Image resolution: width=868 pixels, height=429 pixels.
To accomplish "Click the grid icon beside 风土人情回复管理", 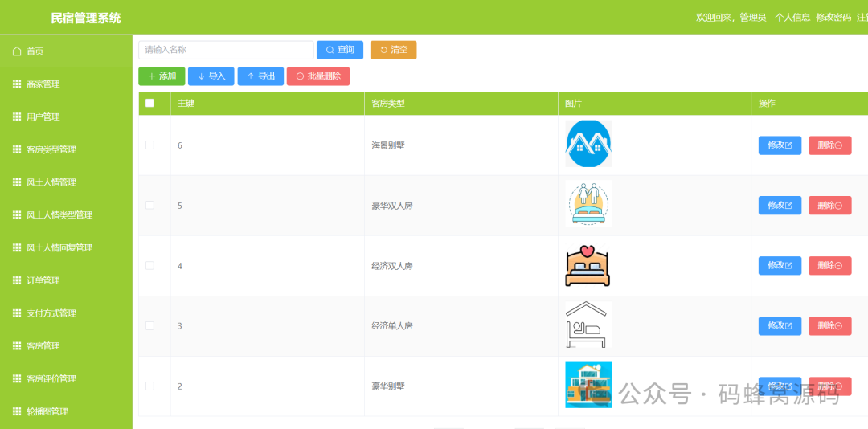I will pyautogui.click(x=17, y=247).
